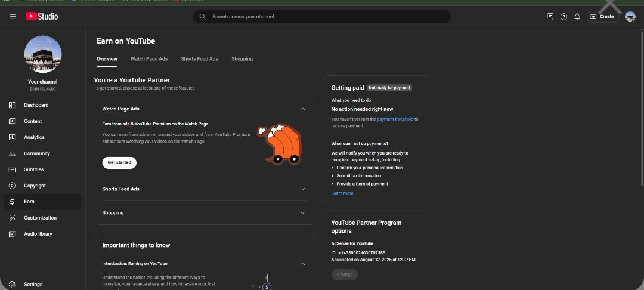This screenshot has height=290, width=644.
Task: Switch to the Shopping tab
Action: [242, 58]
